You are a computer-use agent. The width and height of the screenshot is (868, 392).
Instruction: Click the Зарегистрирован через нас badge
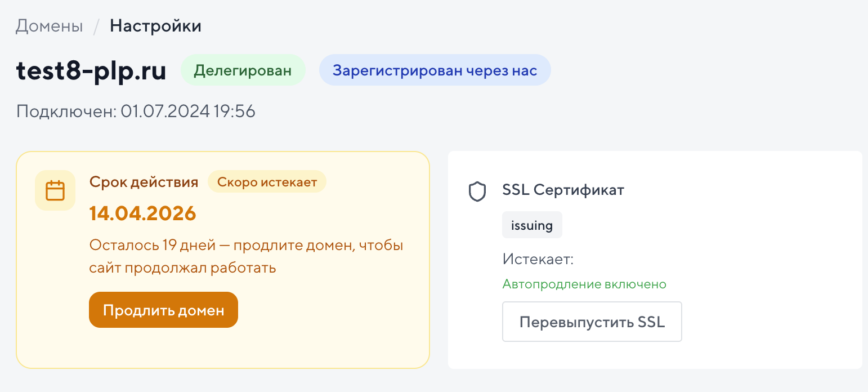pos(435,70)
